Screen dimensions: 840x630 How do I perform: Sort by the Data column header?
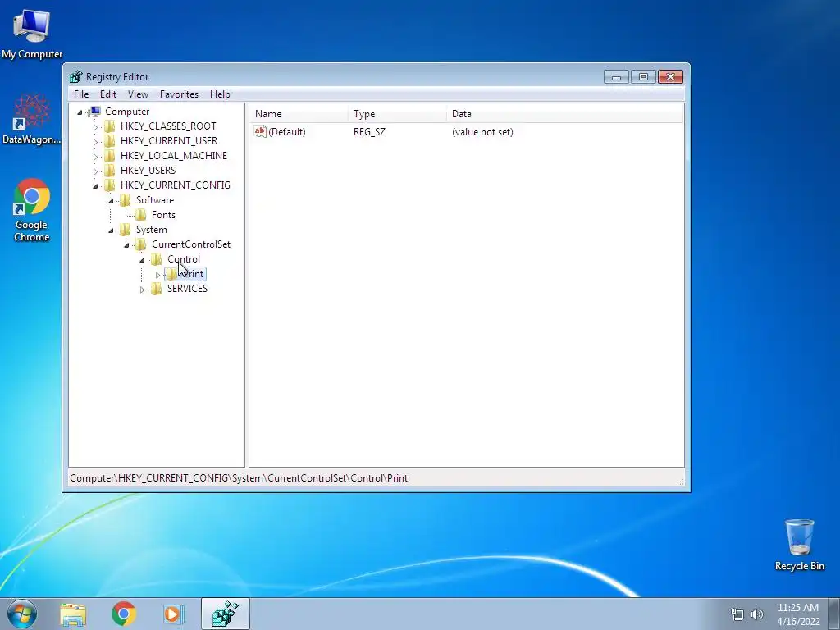pos(565,113)
